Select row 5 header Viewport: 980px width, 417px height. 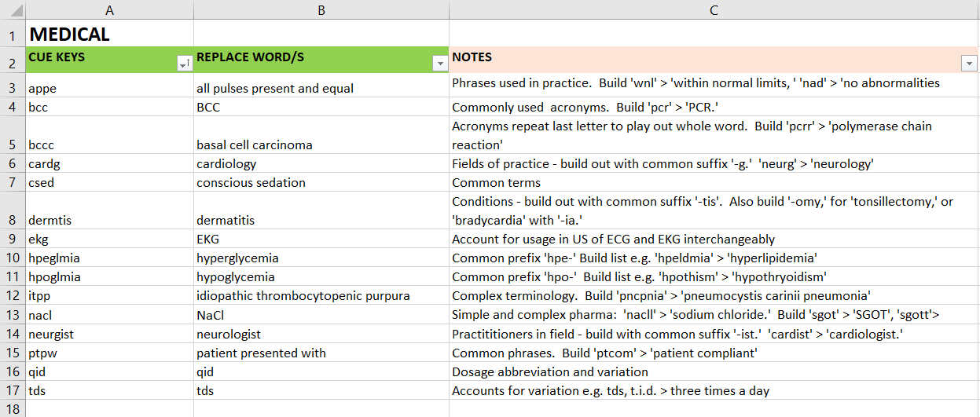pos(13,135)
